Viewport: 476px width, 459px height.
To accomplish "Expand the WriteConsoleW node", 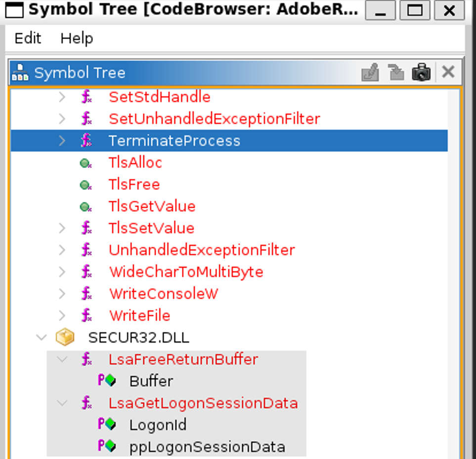I will pos(62,294).
